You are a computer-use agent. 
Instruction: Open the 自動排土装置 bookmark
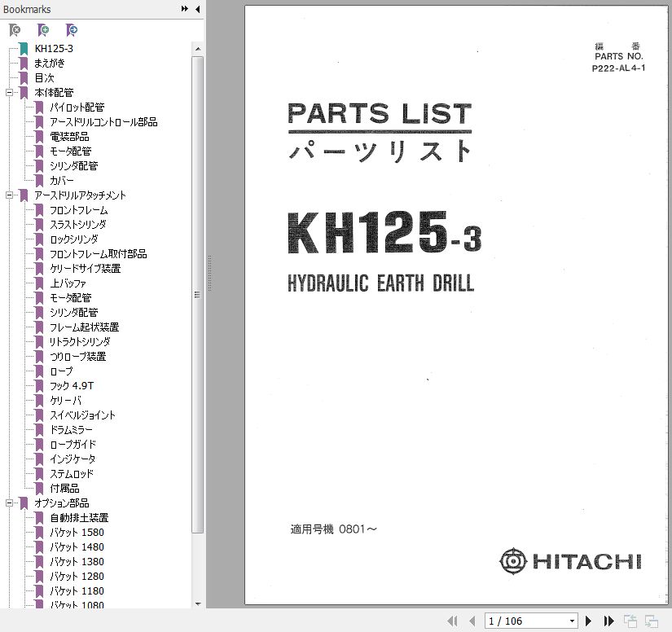point(79,518)
